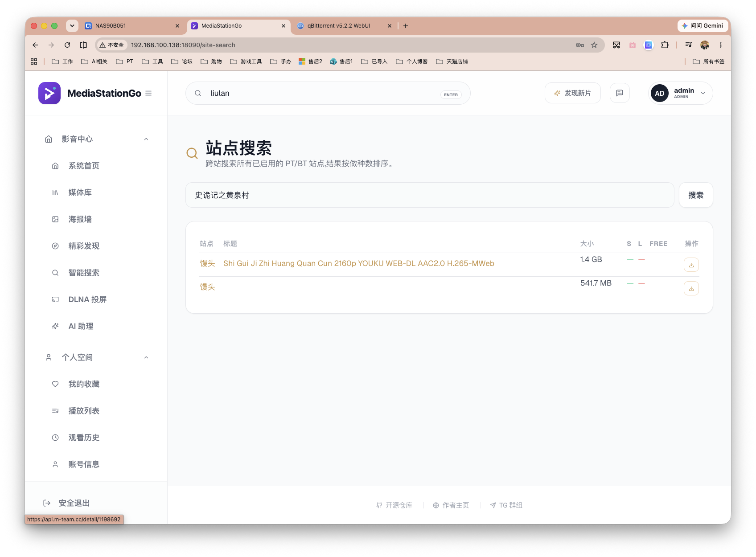The width and height of the screenshot is (756, 557).
Task: Go back to the previous page
Action: pyautogui.click(x=35, y=45)
